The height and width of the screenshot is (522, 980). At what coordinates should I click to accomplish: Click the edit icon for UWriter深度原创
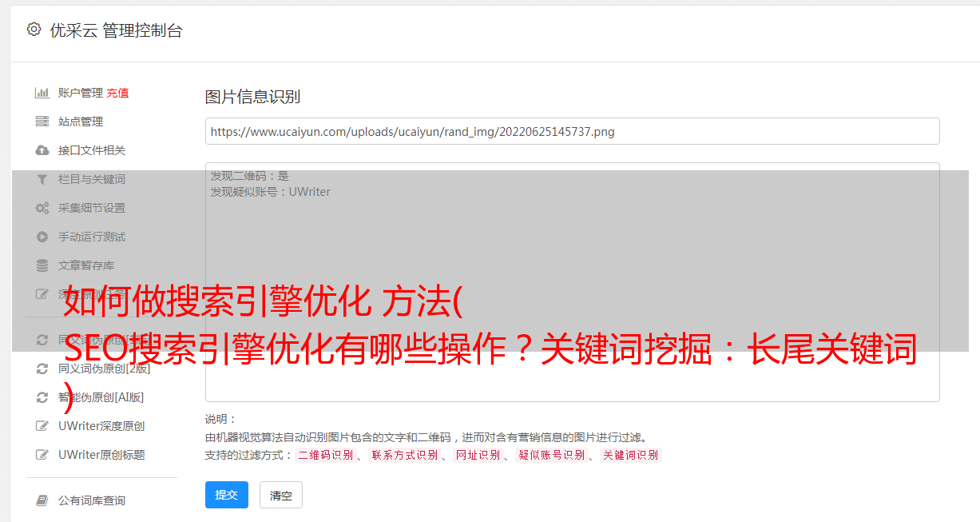(x=42, y=426)
